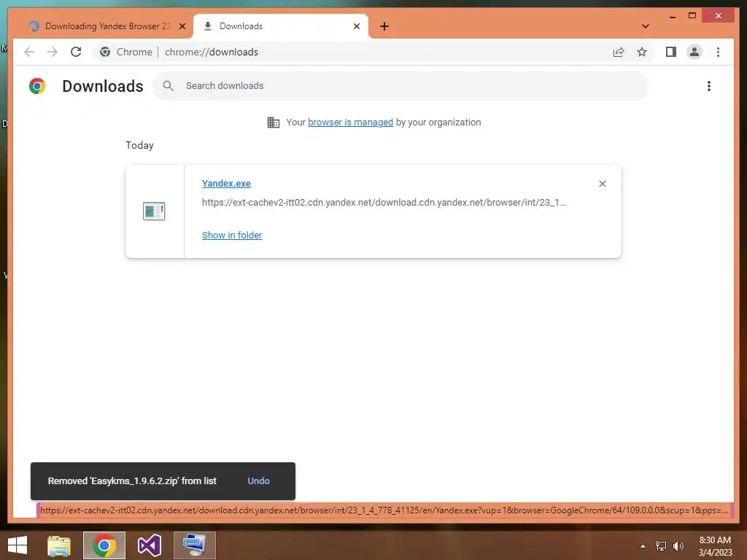Undo removal of Easykms_1.9.6.2.zip
The height and width of the screenshot is (560, 747).
click(x=259, y=481)
